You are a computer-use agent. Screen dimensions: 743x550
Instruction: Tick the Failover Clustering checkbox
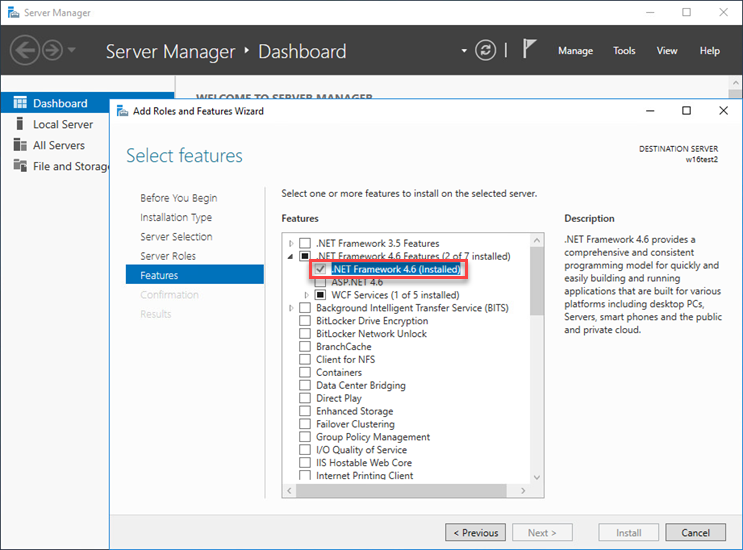(x=306, y=424)
